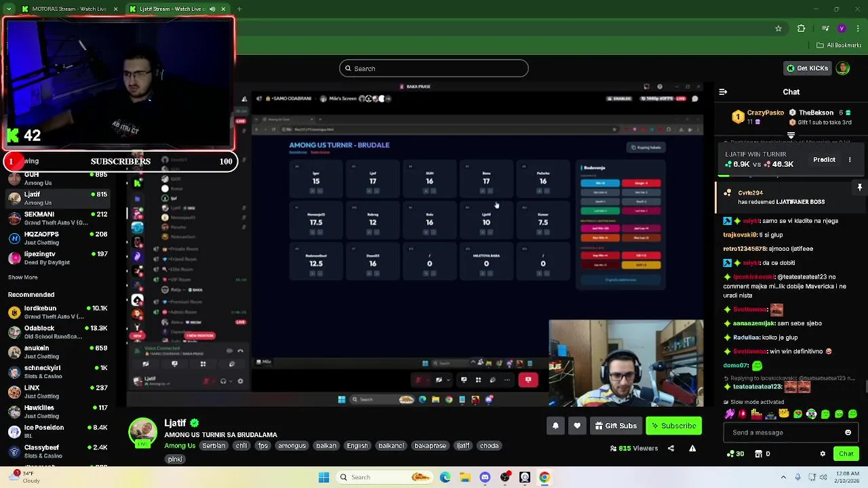The height and width of the screenshot is (488, 868).
Task: Click the Gift Subs button
Action: tap(616, 426)
